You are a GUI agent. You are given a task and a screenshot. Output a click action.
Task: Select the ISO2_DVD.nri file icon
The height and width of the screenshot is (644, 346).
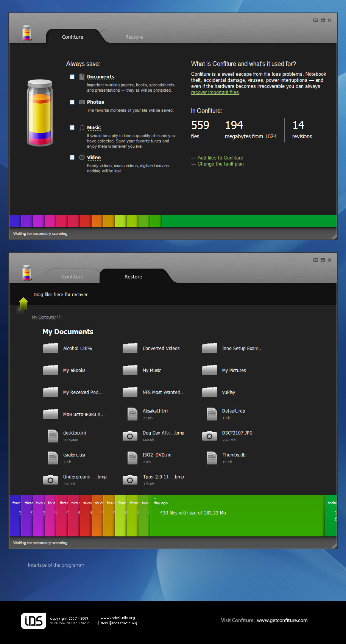[132, 458]
